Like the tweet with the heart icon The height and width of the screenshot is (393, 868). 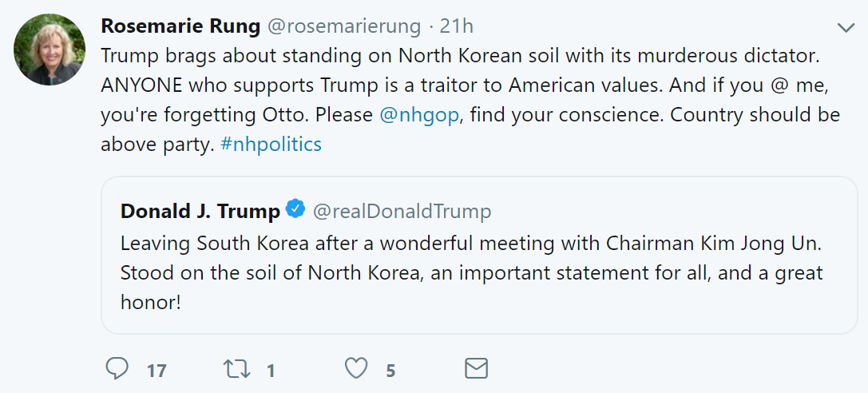(x=356, y=368)
